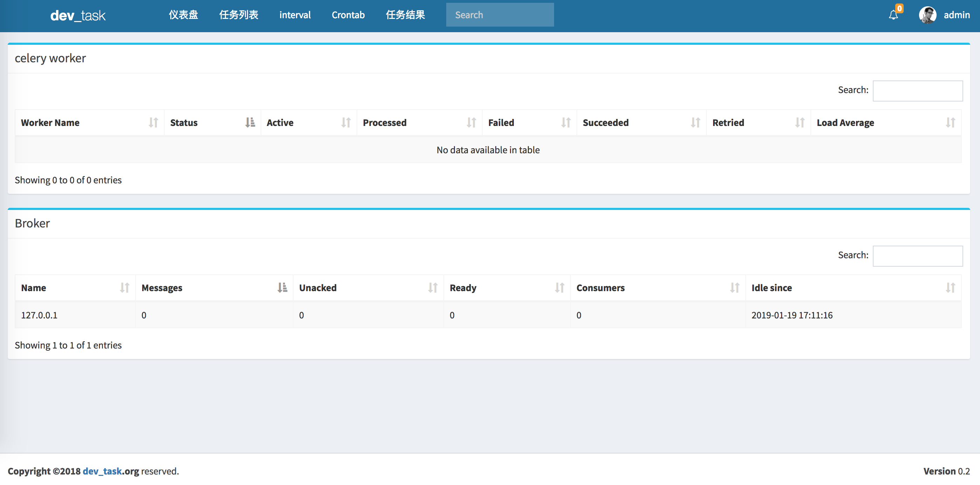Image resolution: width=980 pixels, height=485 pixels.
Task: Open the 仪表盘 dashboard menu
Action: [184, 15]
